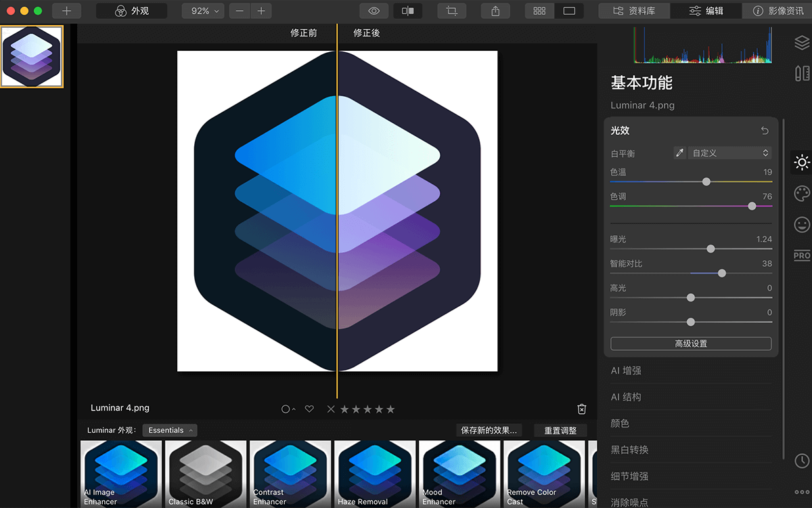Zoom in with the plus button
This screenshot has width=812, height=508.
point(261,11)
